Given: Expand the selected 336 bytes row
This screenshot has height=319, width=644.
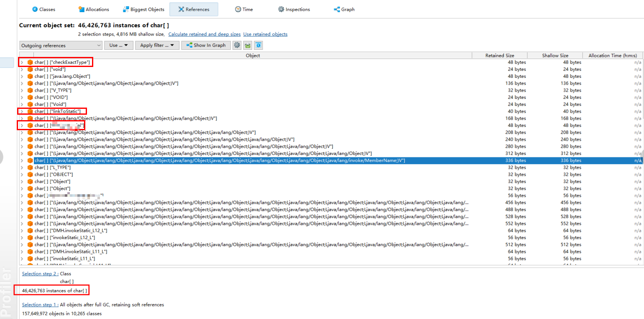Looking at the screenshot, I should coord(22,160).
